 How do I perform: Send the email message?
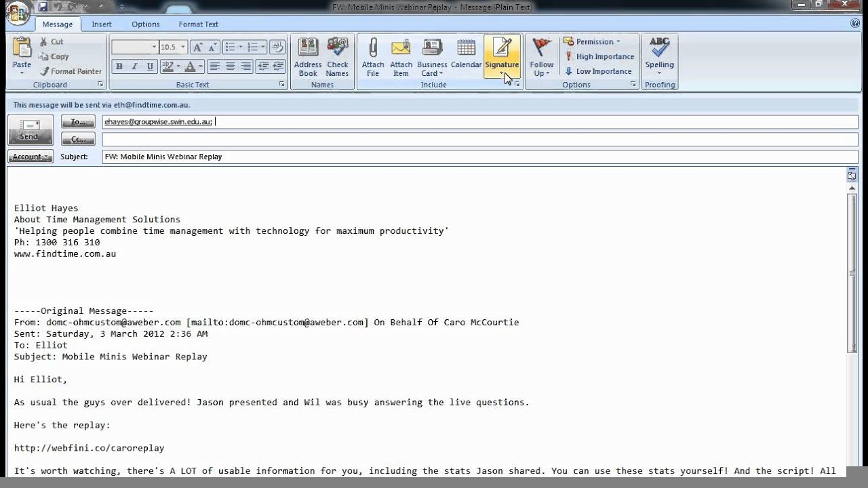(x=30, y=129)
